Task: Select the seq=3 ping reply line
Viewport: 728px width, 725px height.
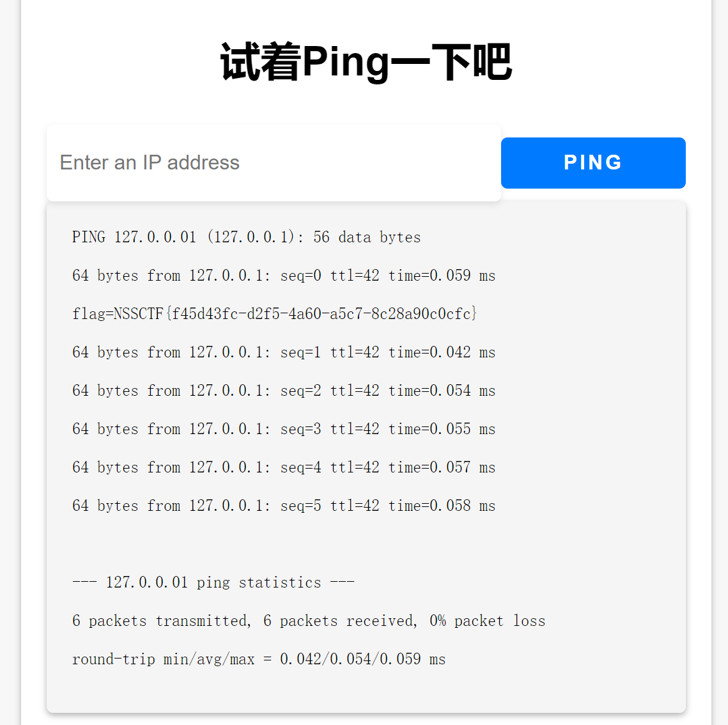Action: pyautogui.click(x=284, y=429)
